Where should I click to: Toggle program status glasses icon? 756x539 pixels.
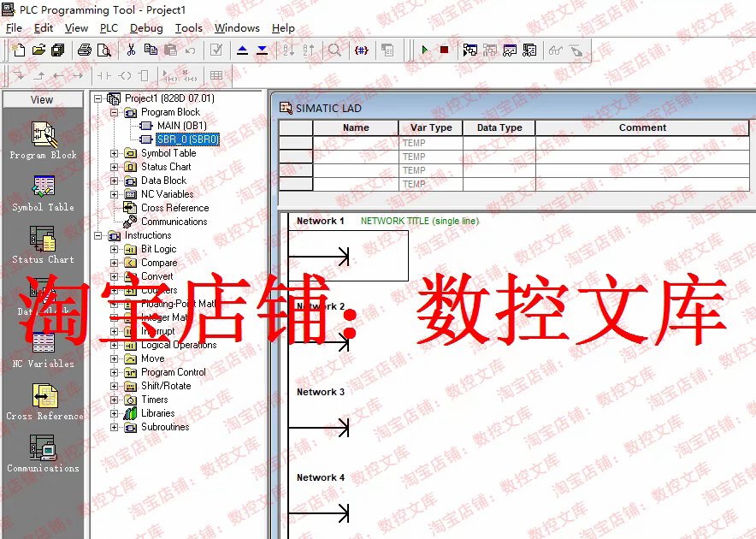click(x=555, y=50)
